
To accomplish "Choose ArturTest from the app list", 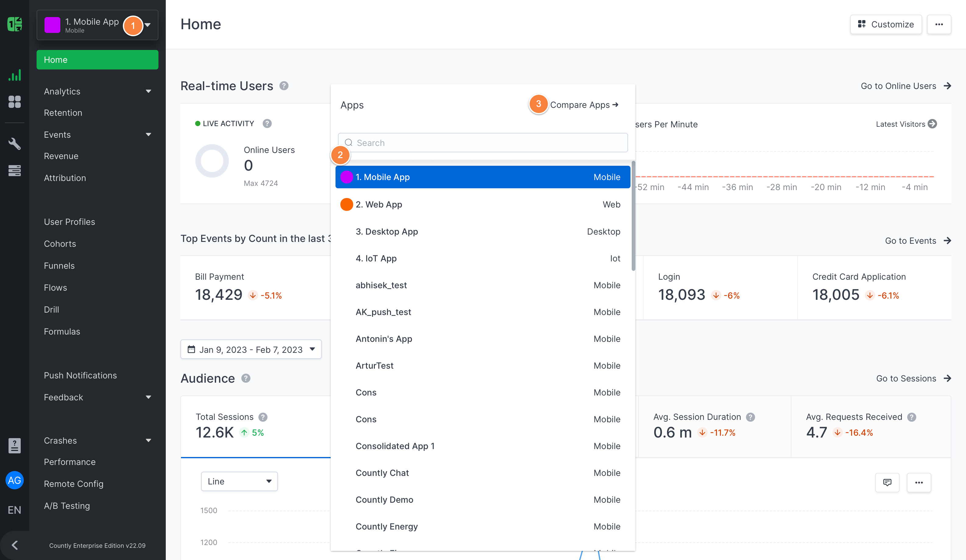I will coord(483,366).
